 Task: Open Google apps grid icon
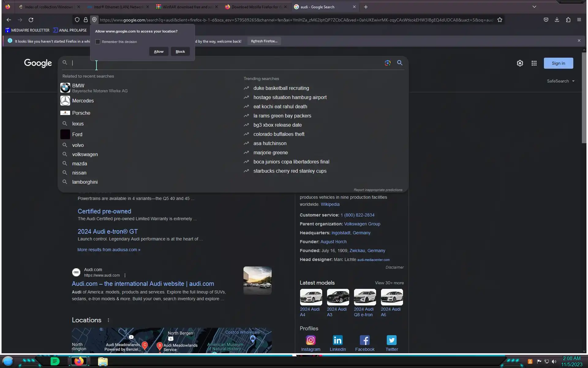tap(534, 63)
